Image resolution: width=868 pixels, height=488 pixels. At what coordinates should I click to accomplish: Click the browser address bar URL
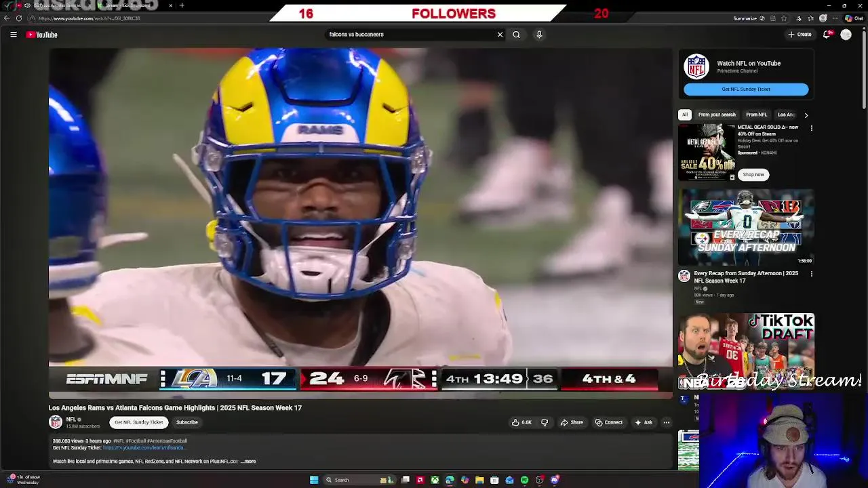[x=90, y=18]
